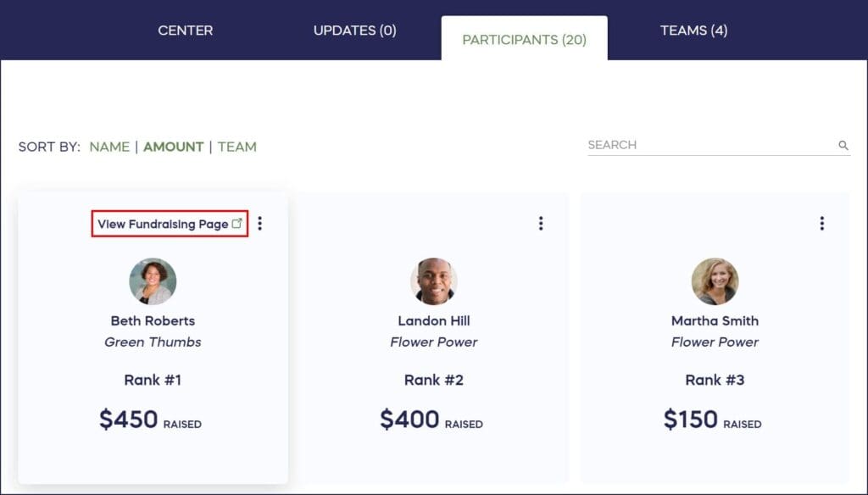The width and height of the screenshot is (868, 495).
Task: Select the Participants (20) tab
Action: pyautogui.click(x=524, y=39)
